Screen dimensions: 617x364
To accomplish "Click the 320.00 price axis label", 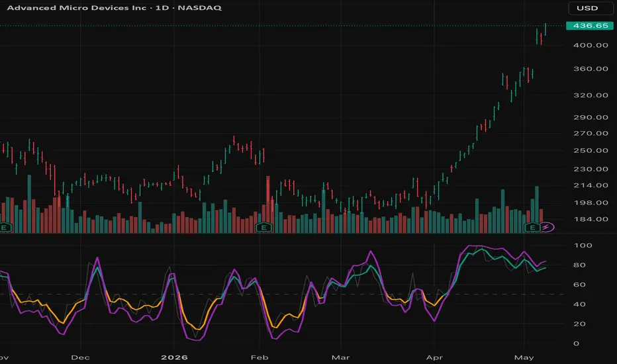I will (591, 95).
